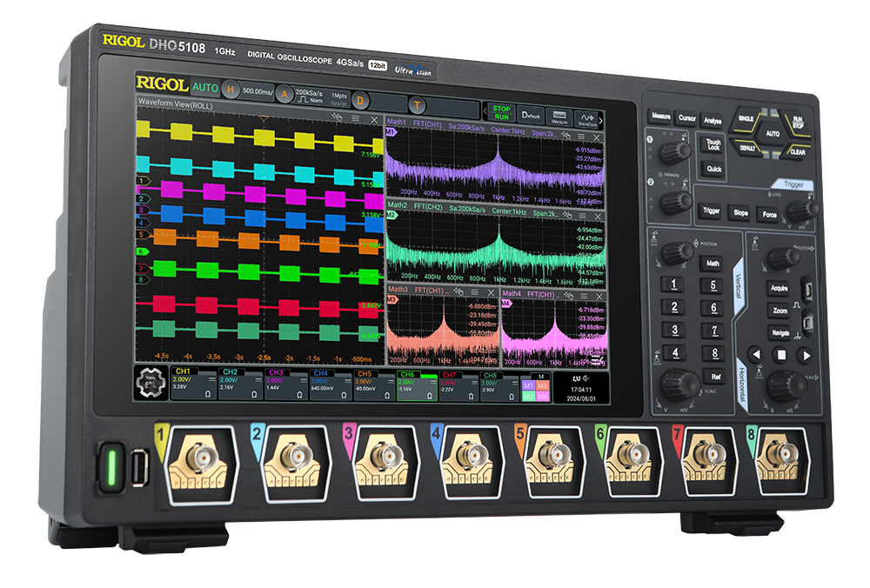Toggle the on-screen STOP/RUN button
The width and height of the screenshot is (870, 588).
pyautogui.click(x=501, y=112)
